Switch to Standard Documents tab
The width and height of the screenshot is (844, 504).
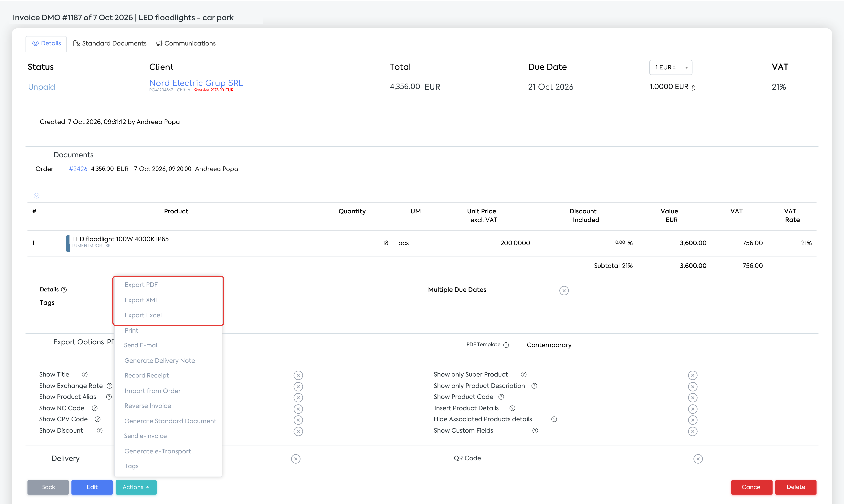[x=110, y=44]
